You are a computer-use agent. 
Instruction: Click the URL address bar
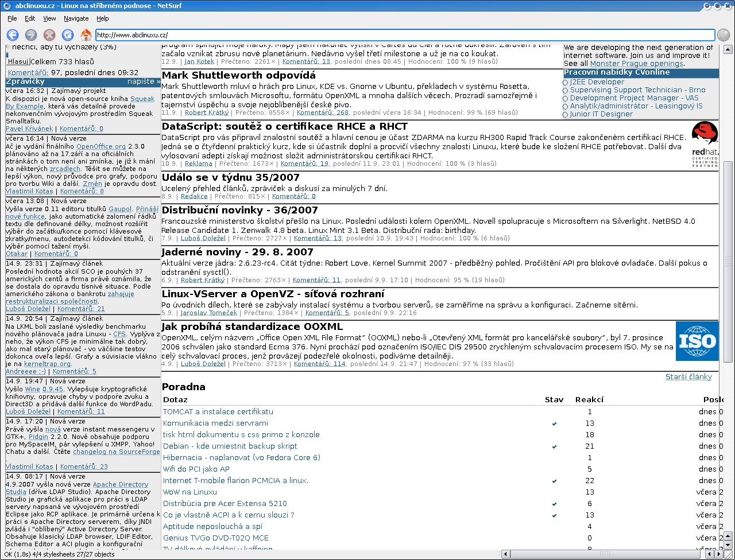(x=405, y=35)
